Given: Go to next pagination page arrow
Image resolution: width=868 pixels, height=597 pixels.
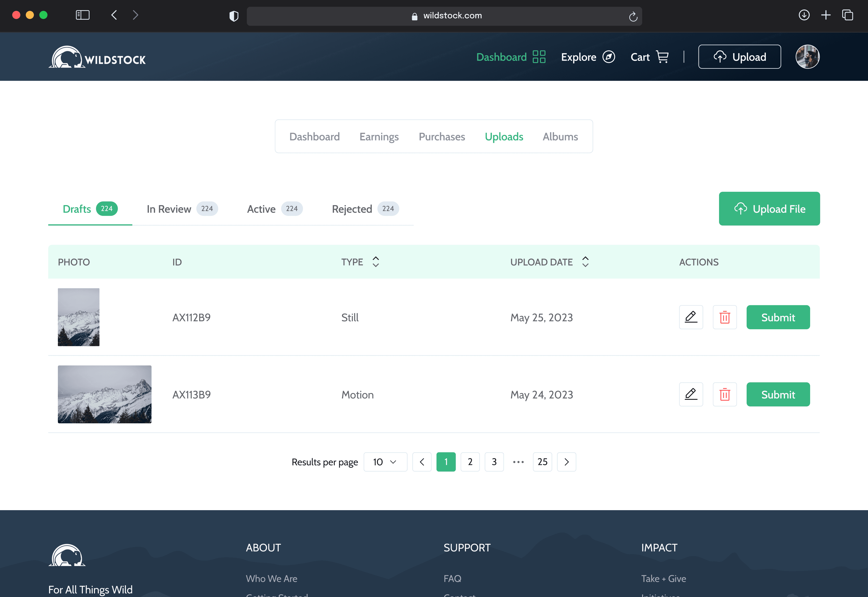Looking at the screenshot, I should [x=566, y=462].
